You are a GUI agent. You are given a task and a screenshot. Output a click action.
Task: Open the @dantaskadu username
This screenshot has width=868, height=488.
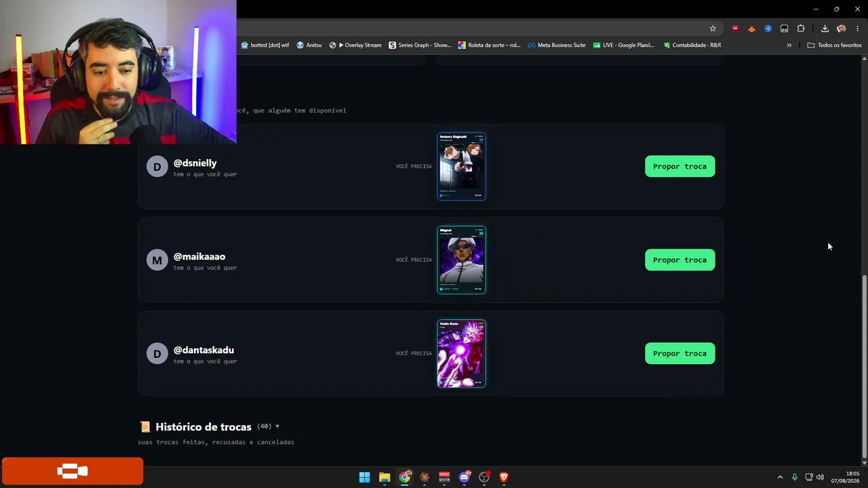click(x=203, y=350)
